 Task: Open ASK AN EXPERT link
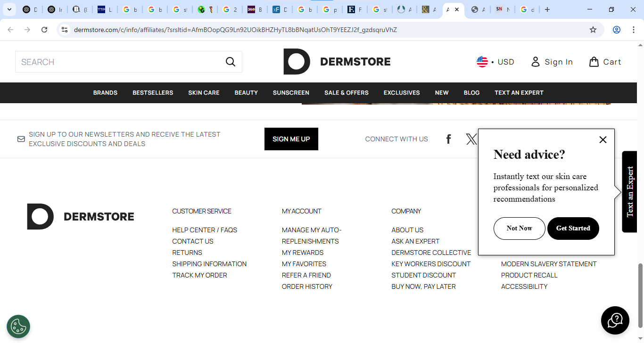click(x=415, y=241)
